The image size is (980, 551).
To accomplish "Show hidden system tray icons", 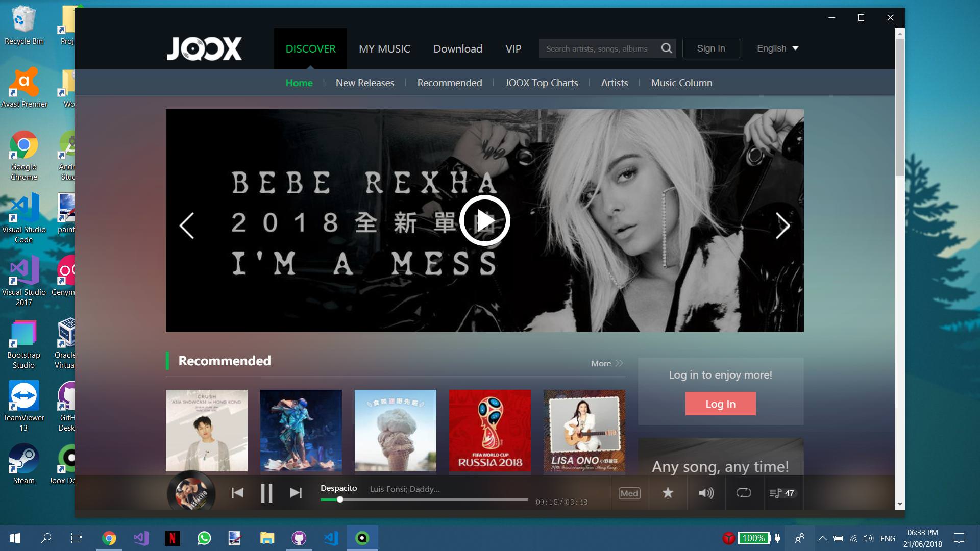I will [822, 538].
